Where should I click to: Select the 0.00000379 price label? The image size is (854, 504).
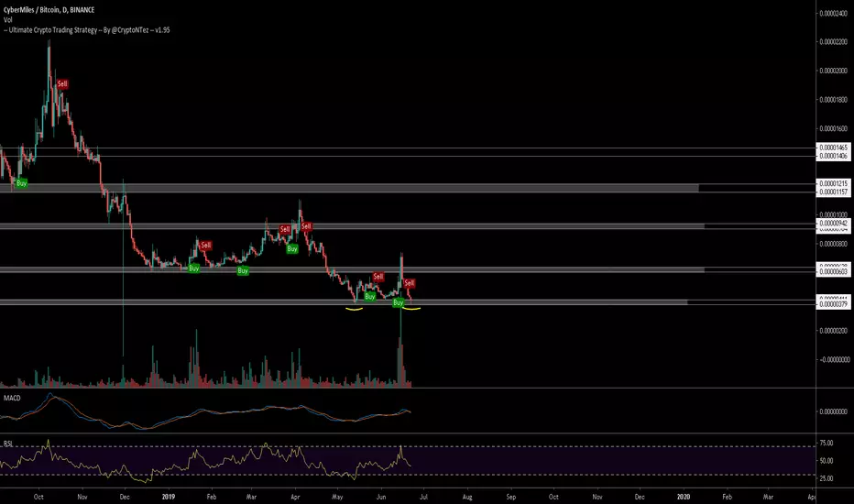[833, 307]
